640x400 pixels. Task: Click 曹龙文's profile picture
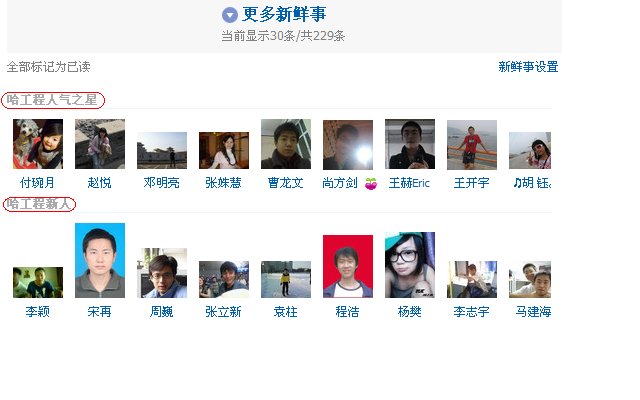coord(286,144)
